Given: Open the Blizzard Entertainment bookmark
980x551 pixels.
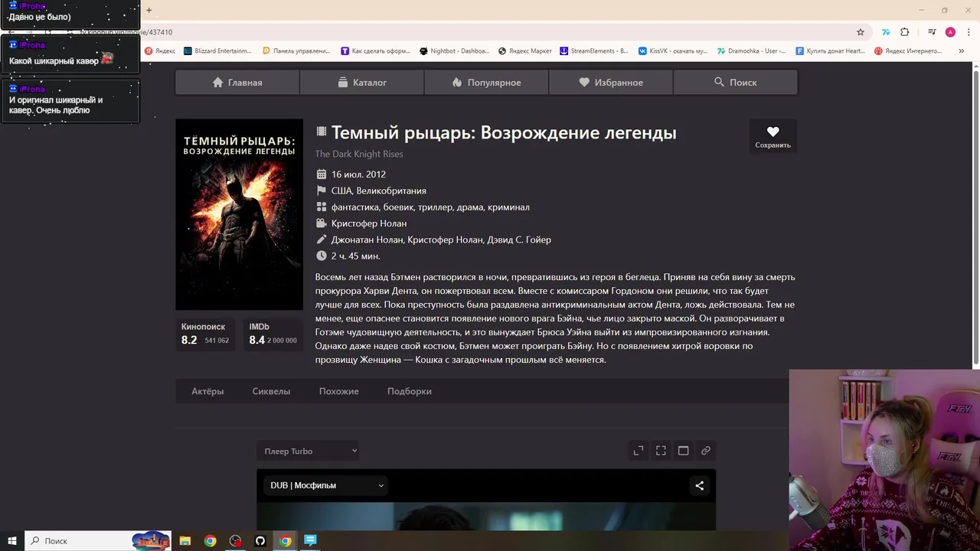Looking at the screenshot, I should click(x=217, y=51).
